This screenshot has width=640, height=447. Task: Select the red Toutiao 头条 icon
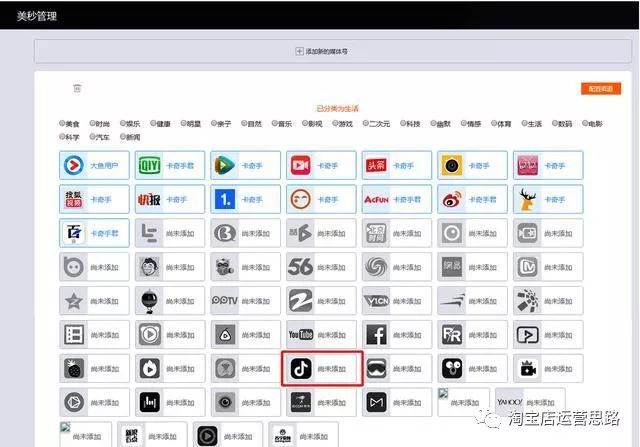click(376, 165)
